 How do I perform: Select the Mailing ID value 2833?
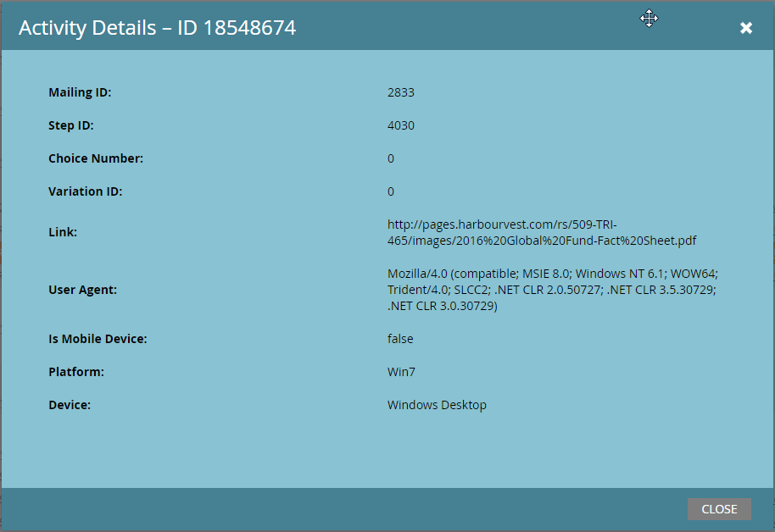(x=401, y=92)
